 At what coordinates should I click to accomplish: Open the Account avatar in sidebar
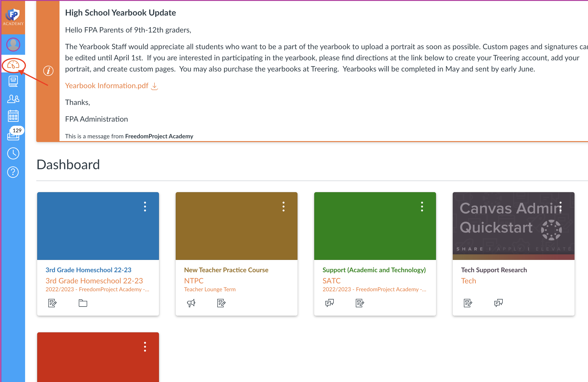[x=13, y=45]
